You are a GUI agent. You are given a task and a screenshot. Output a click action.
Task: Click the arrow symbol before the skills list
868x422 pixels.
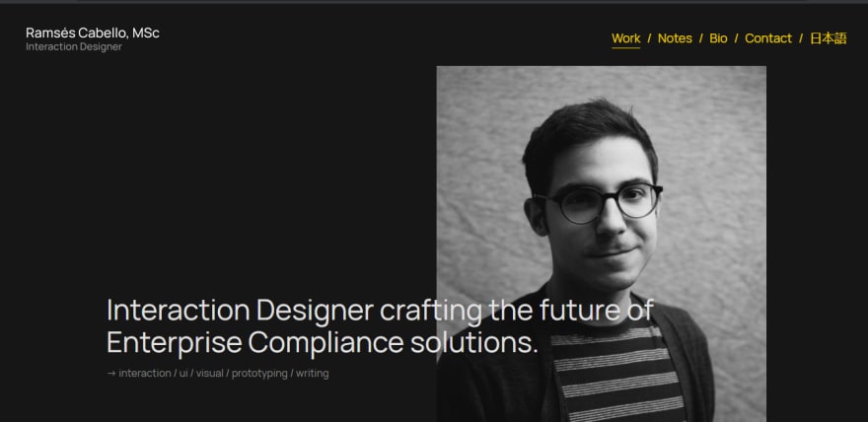pyautogui.click(x=111, y=374)
